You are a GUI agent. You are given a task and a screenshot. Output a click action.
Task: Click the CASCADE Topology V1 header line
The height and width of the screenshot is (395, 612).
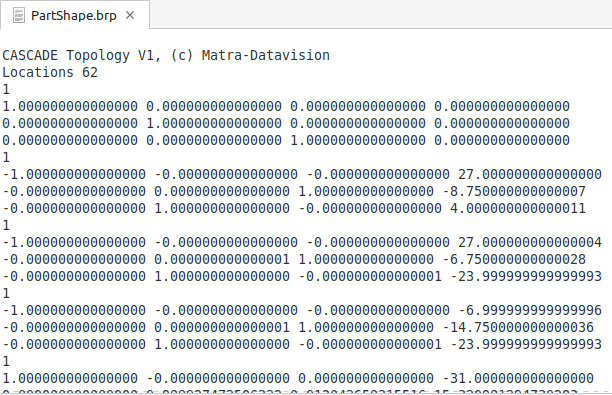pyautogui.click(x=166, y=55)
